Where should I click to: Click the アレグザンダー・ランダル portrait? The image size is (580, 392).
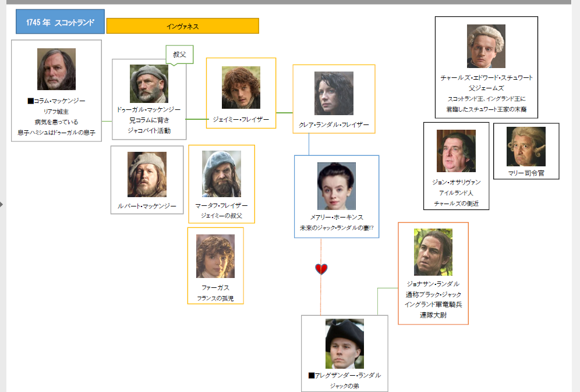click(344, 344)
